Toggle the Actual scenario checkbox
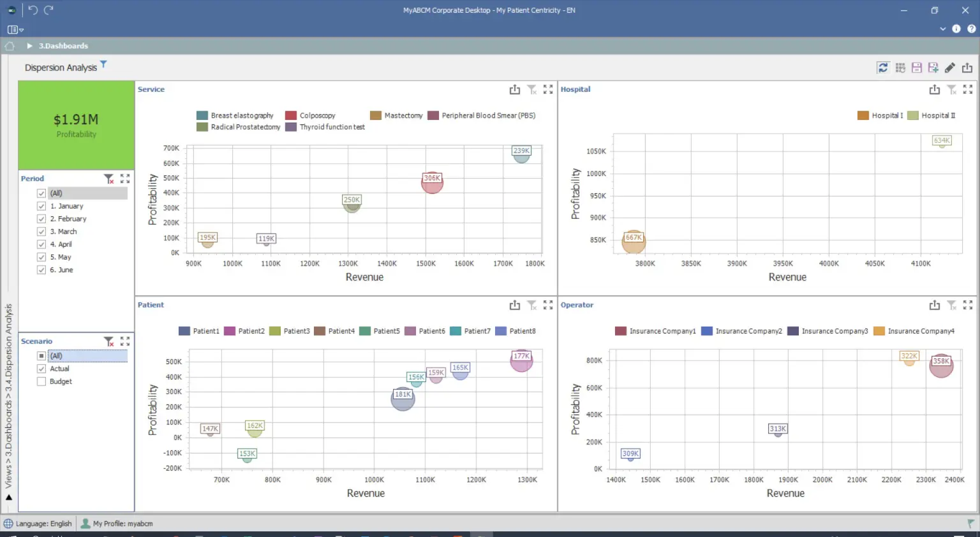The width and height of the screenshot is (980, 537). click(x=41, y=369)
